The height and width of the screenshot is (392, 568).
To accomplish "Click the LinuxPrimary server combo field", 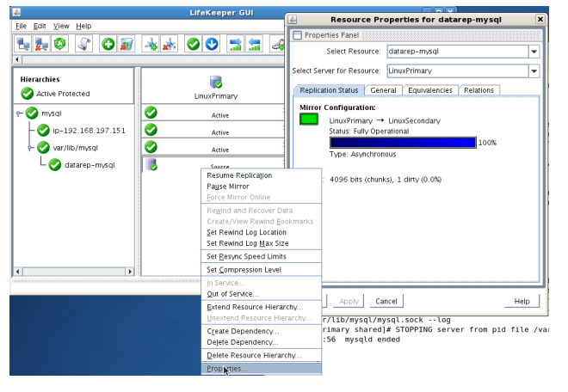I will 458,71.
